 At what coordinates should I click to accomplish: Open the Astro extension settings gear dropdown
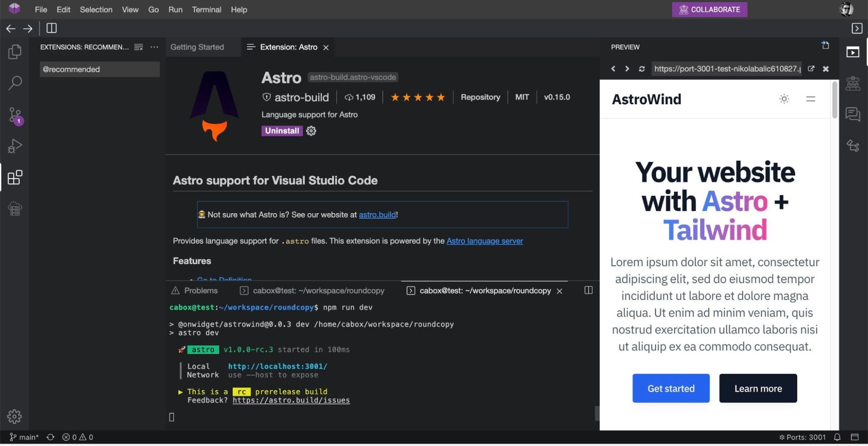pyautogui.click(x=311, y=131)
